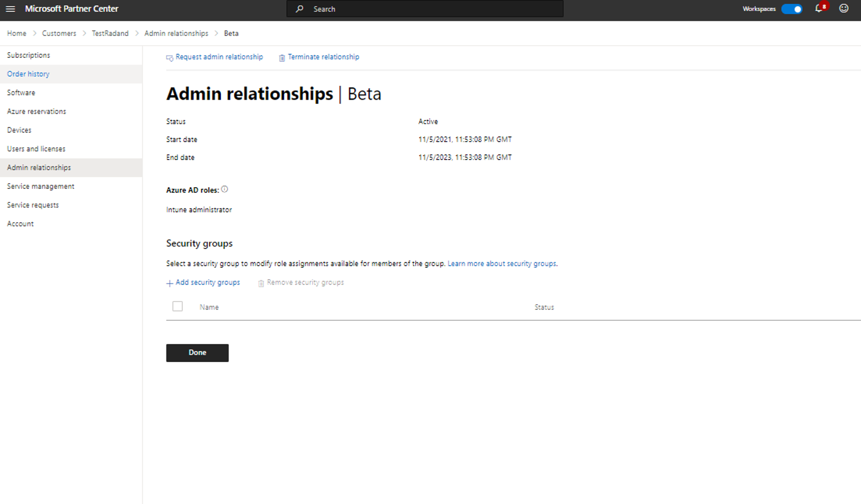Open Subscriptions in the sidebar
This screenshot has height=504, width=861.
[71, 55]
